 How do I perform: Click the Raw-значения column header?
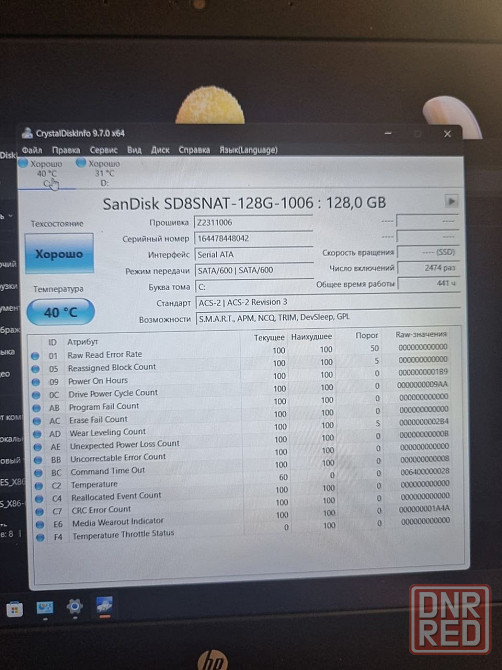(x=421, y=334)
